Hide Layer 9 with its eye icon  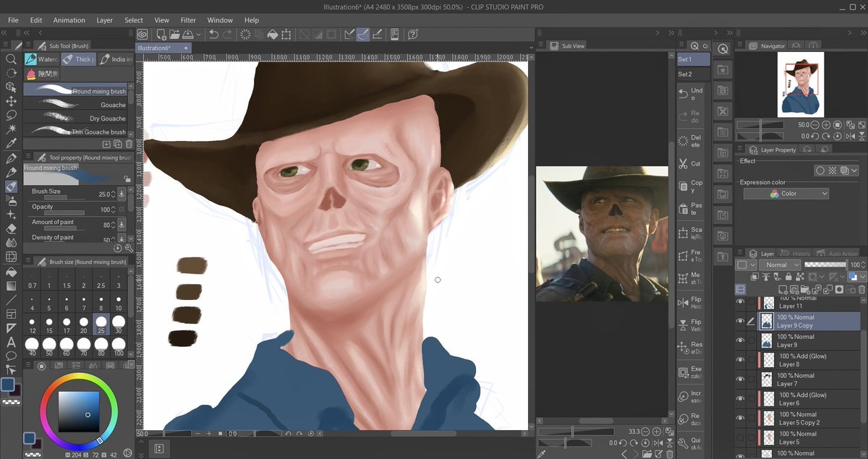coord(740,340)
